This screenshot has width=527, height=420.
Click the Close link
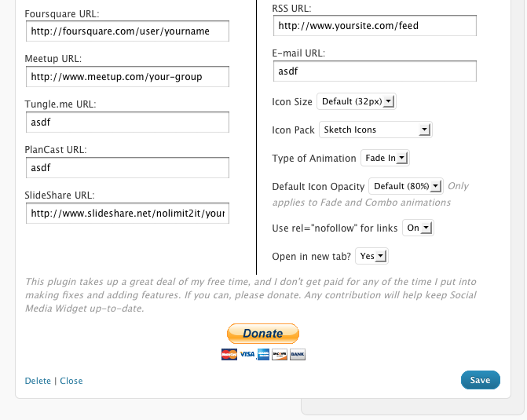click(x=71, y=381)
